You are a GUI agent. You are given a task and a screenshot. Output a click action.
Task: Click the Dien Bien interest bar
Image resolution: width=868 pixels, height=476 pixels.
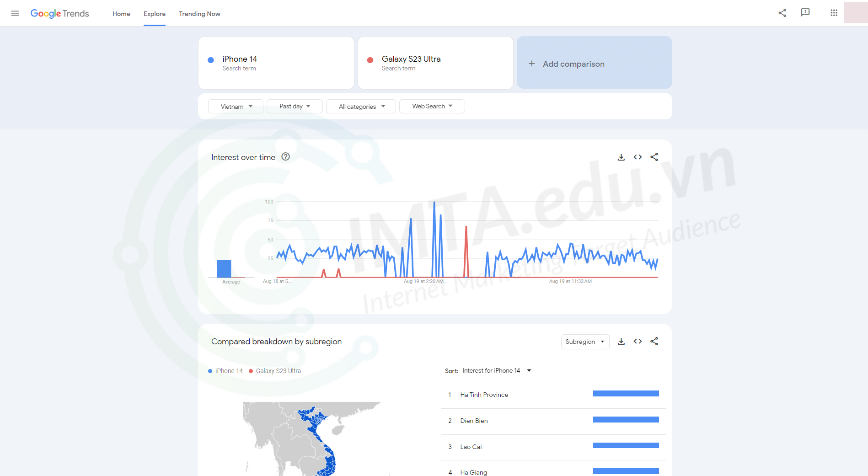626,420
